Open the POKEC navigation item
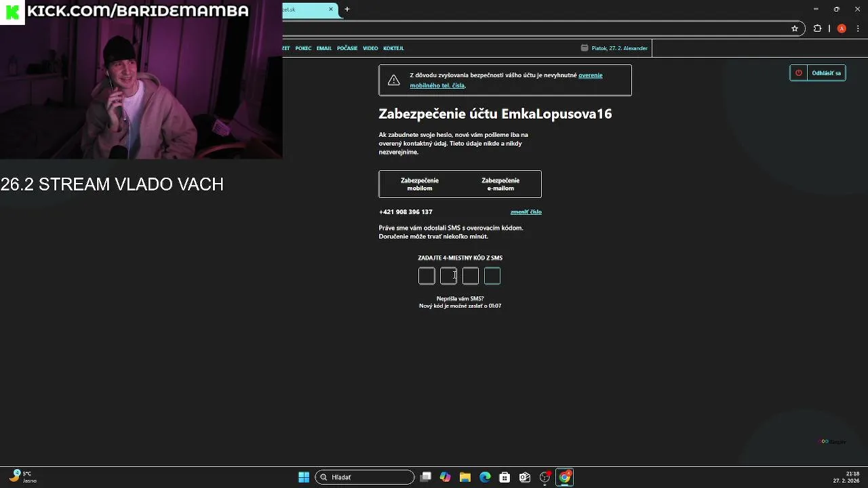 (303, 48)
